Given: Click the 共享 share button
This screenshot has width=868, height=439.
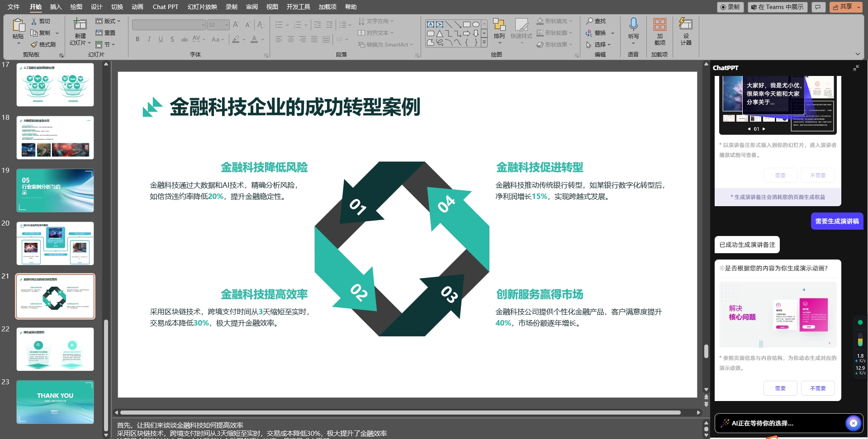Looking at the screenshot, I should (x=846, y=7).
